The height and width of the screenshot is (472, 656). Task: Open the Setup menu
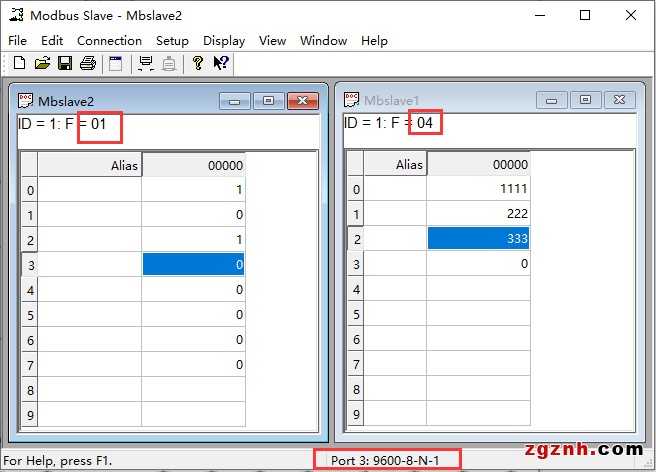[172, 40]
